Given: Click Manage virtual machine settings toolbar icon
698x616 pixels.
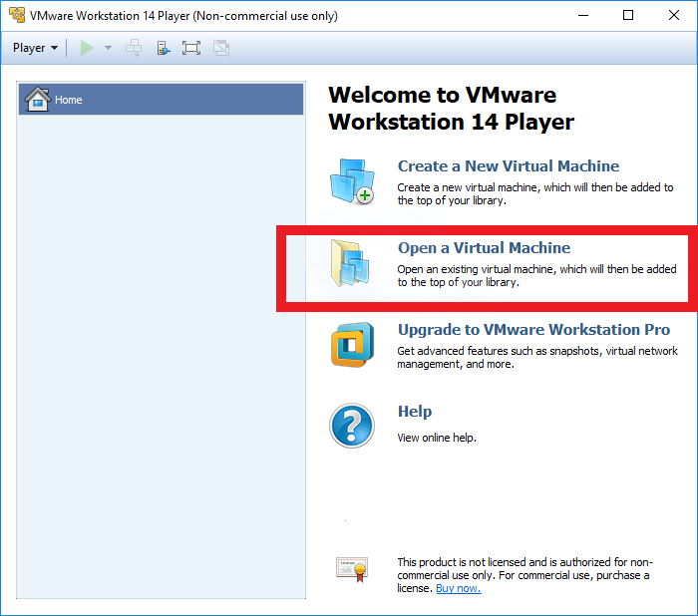Looking at the screenshot, I should [163, 48].
